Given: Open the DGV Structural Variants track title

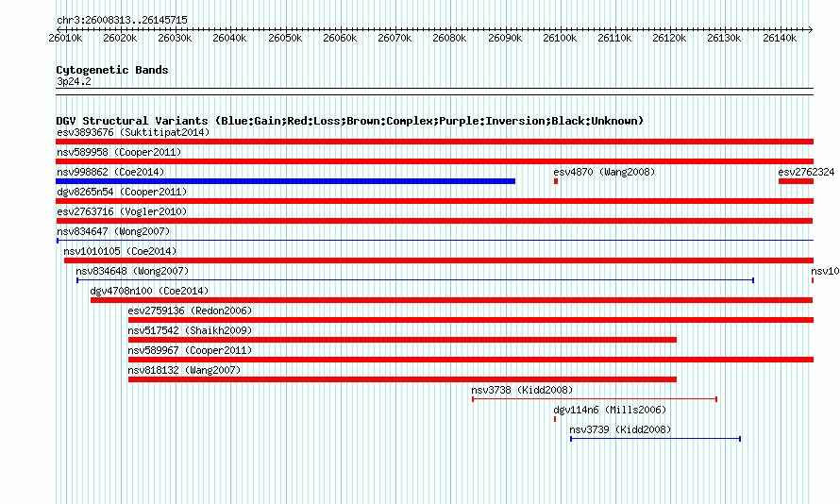Looking at the screenshot, I should click(350, 121).
